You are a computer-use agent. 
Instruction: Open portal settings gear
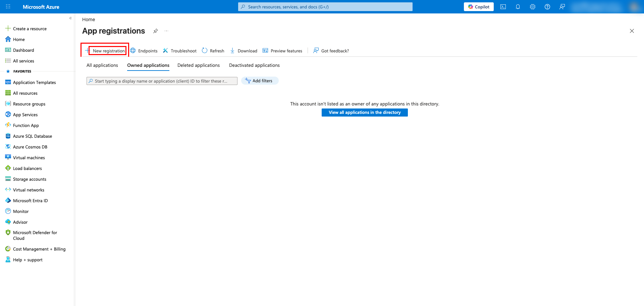click(x=533, y=7)
